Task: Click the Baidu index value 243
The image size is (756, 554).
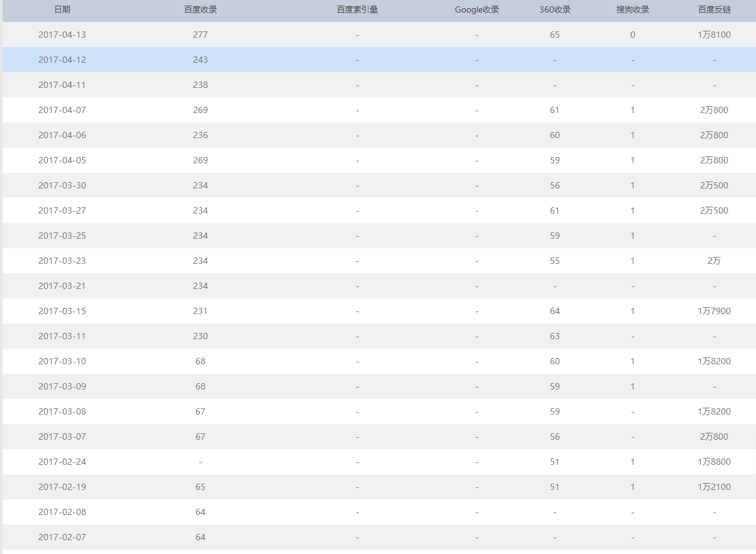Action: pyautogui.click(x=200, y=60)
